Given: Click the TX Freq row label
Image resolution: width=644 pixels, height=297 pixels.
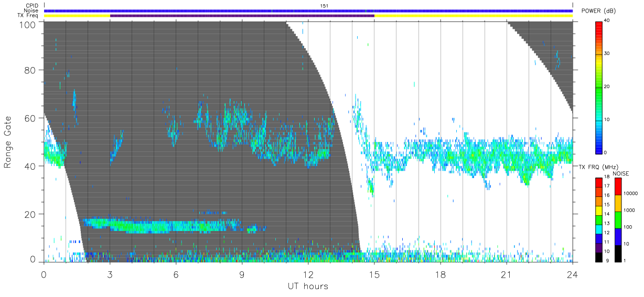Looking at the screenshot, I should coord(28,15).
